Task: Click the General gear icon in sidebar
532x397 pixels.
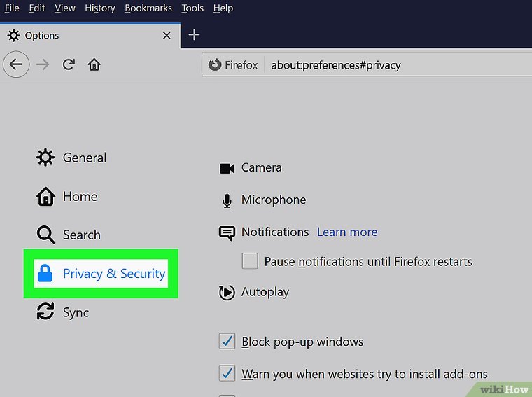Action: [x=45, y=158]
